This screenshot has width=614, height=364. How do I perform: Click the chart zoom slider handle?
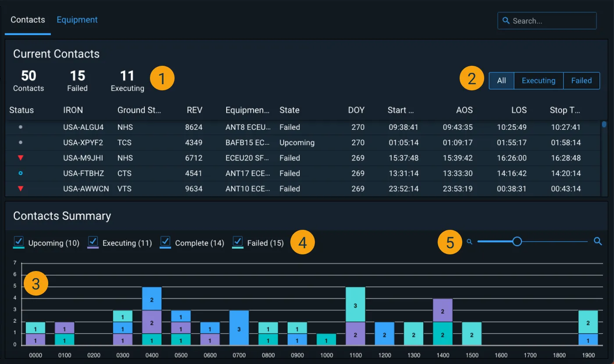coord(517,241)
